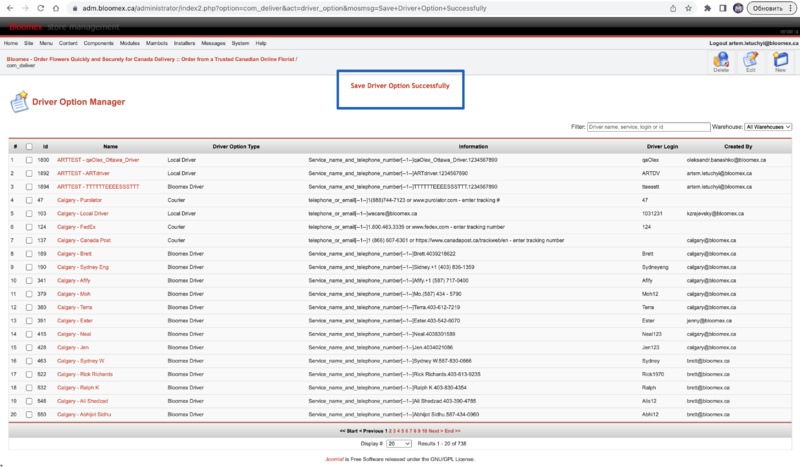The image size is (800, 467).
Task: Open the browser profile avatar
Action: [x=738, y=8]
